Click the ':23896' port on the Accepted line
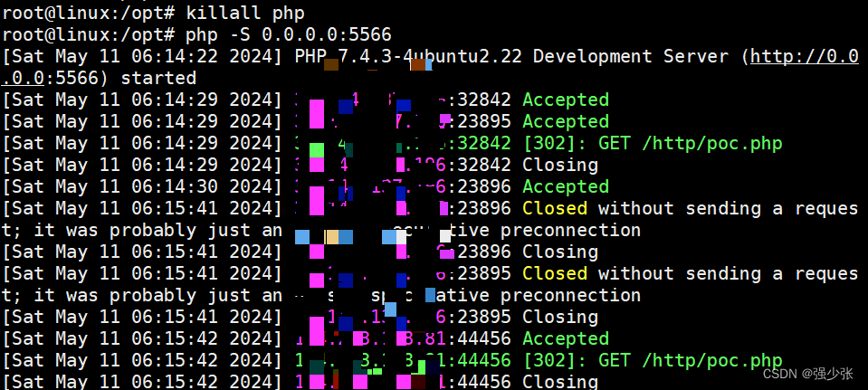 point(479,186)
